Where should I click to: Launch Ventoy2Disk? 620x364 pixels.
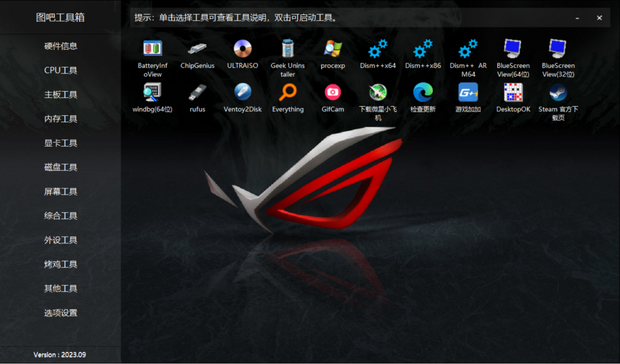point(242,93)
